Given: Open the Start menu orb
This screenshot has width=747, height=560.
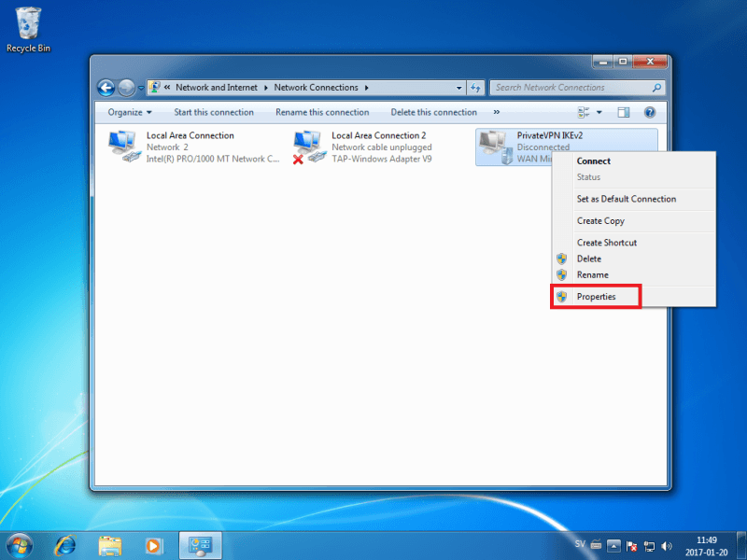Looking at the screenshot, I should (20, 544).
